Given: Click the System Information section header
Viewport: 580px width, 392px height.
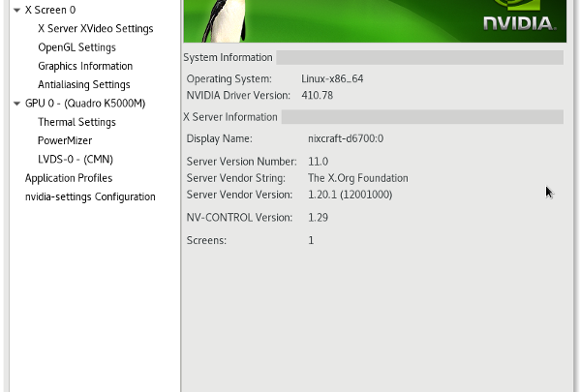Looking at the screenshot, I should tap(228, 58).
